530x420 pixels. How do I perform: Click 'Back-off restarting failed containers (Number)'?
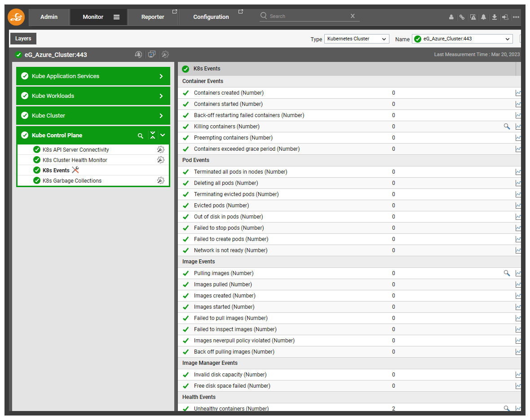click(x=249, y=115)
